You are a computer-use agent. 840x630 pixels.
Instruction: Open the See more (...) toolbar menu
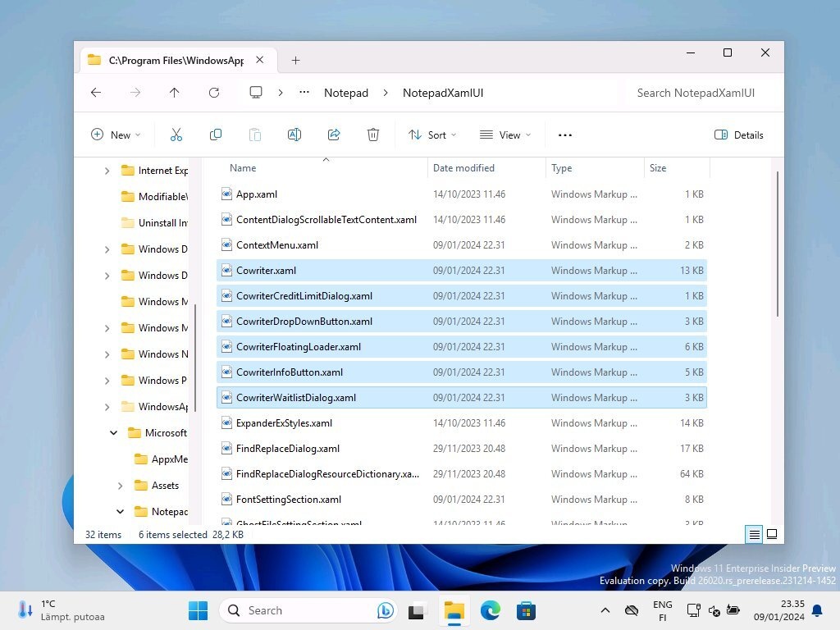(564, 135)
